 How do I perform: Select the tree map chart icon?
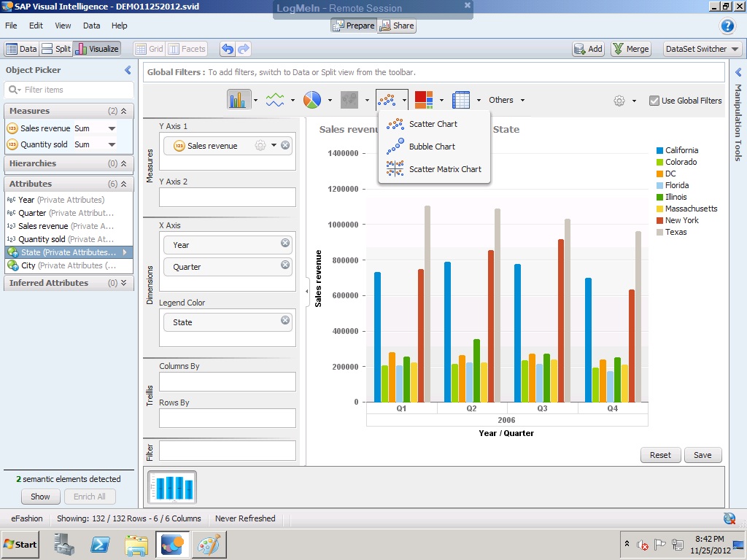424,100
